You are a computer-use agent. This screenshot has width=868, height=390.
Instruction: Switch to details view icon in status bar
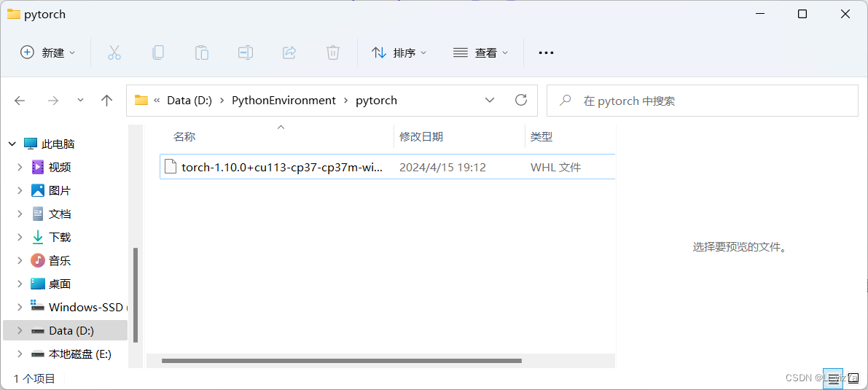point(832,378)
